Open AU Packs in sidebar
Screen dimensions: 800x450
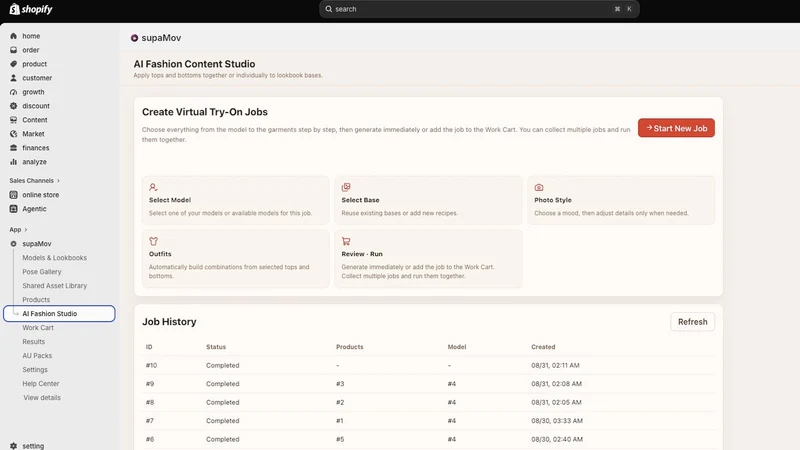point(37,356)
